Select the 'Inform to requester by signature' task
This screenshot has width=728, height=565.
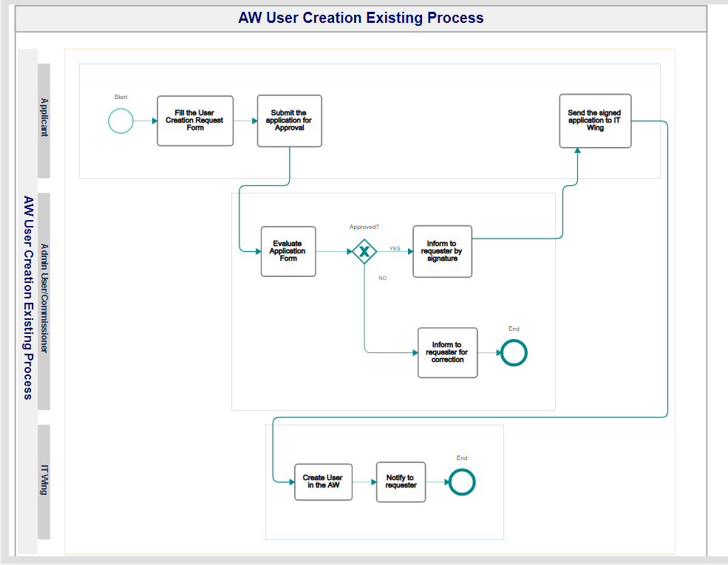pyautogui.click(x=443, y=251)
